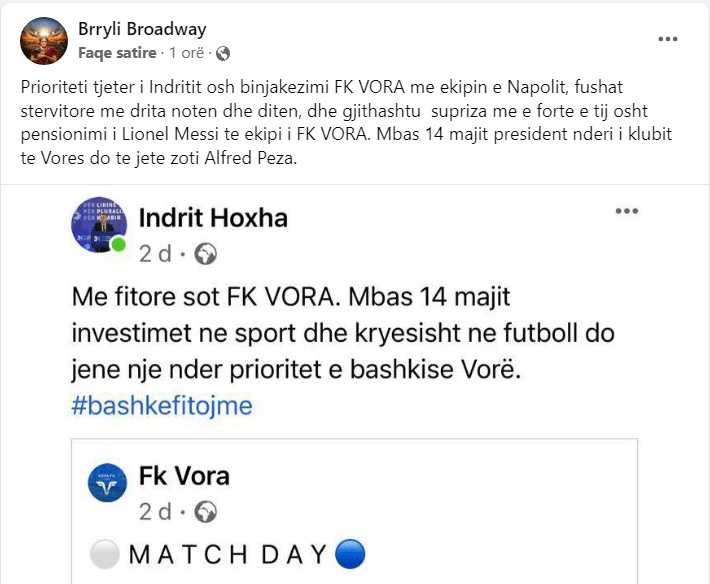
Task: Click the 'MATCH DAY' text in Fk Vora's post
Action: click(x=230, y=554)
